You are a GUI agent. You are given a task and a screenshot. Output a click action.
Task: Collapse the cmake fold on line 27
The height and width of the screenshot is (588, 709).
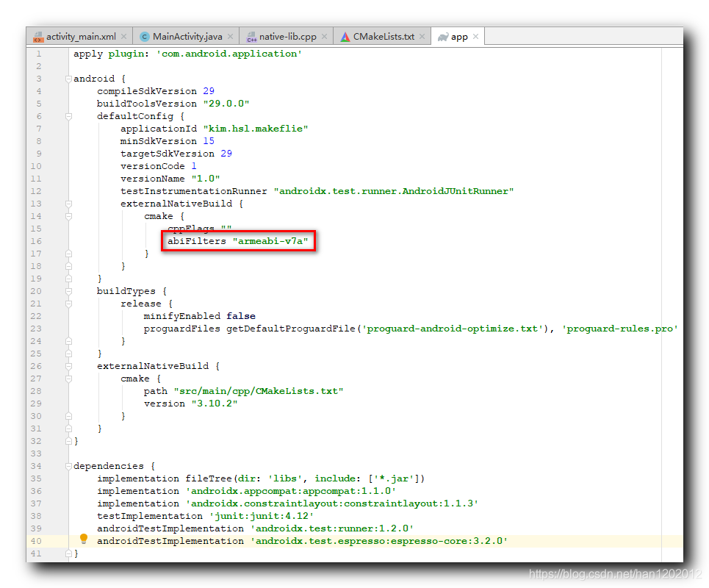point(69,379)
